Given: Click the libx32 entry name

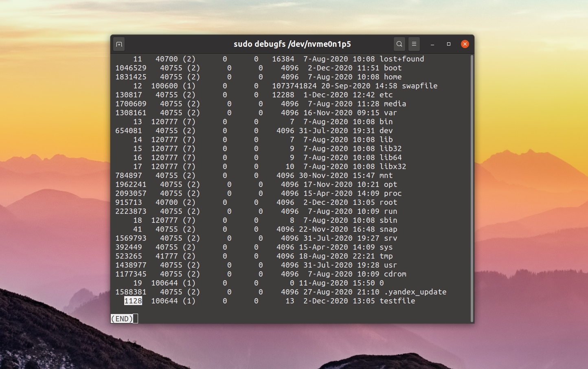Looking at the screenshot, I should click(x=393, y=167).
